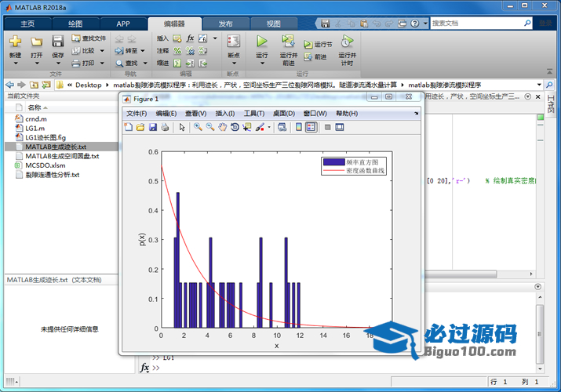
Task: Open the 运行 dropdown arrow
Action: [262, 64]
